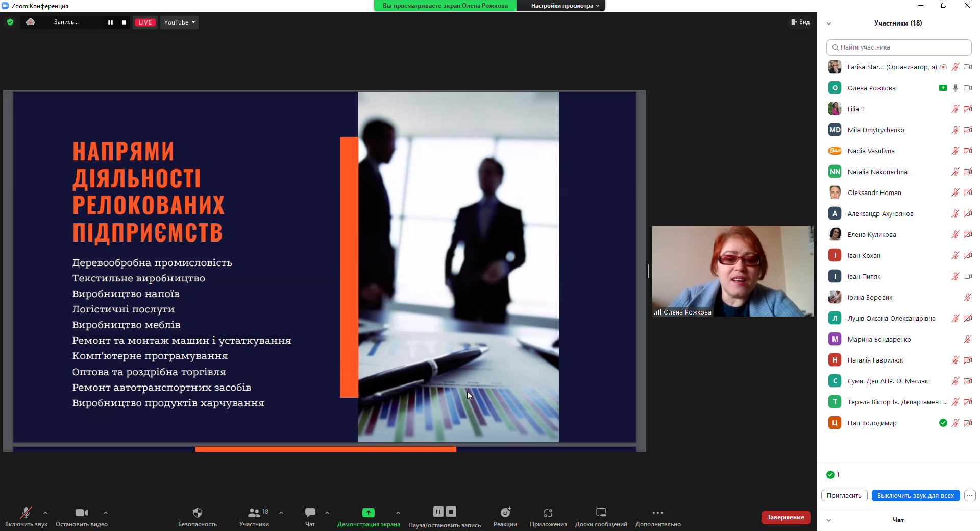The width and height of the screenshot is (980, 531).
Task: Open the Настройки просмотра dropdown
Action: coord(565,6)
